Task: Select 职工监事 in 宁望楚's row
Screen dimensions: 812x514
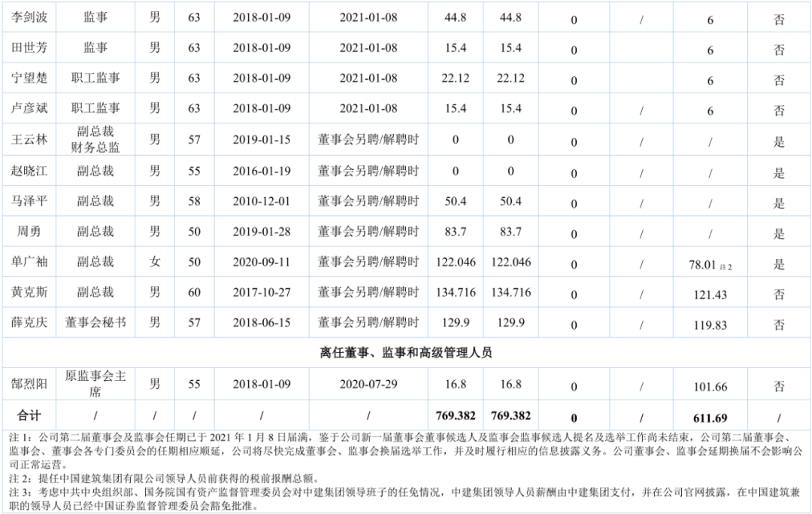Action: click(95, 78)
